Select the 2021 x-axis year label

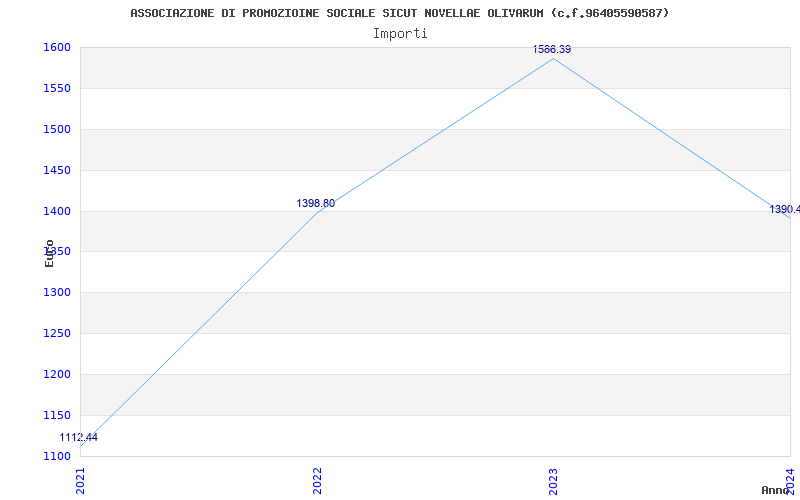tap(81, 480)
